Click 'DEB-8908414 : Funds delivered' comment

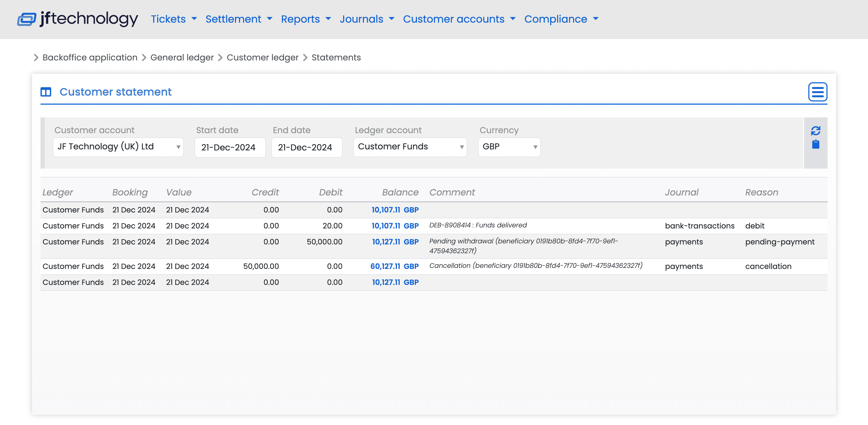click(x=478, y=225)
